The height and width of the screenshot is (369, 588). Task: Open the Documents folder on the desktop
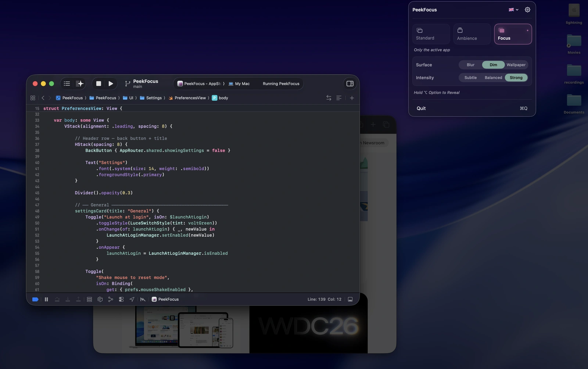574,104
